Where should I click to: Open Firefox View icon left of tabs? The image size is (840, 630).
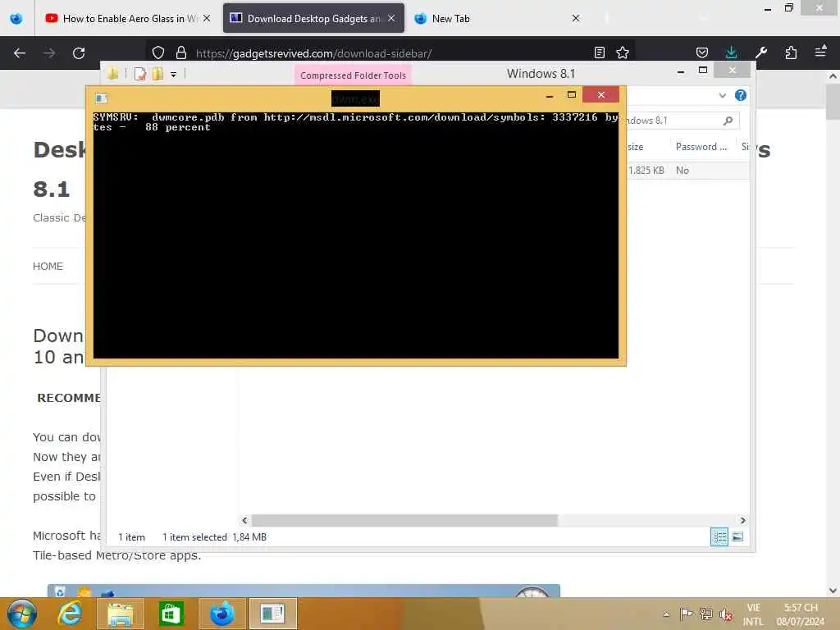click(16, 19)
